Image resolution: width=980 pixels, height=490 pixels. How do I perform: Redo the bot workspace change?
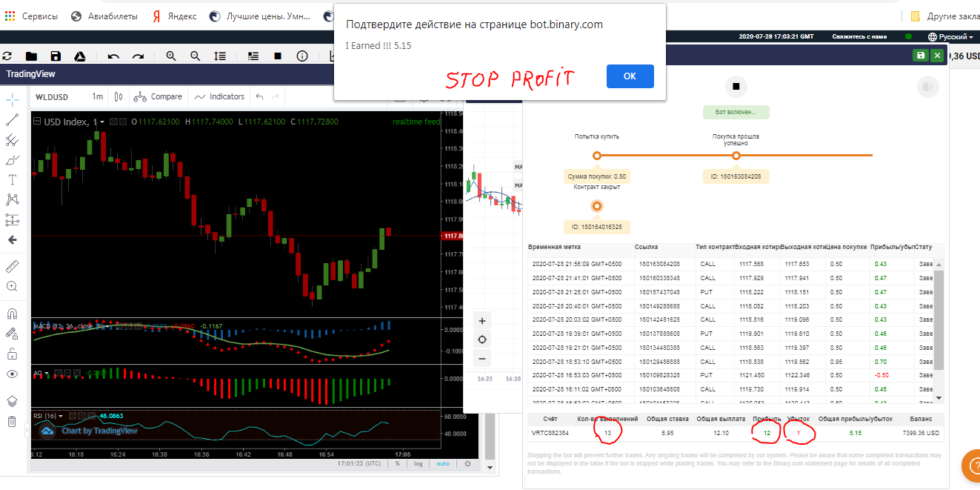(x=138, y=56)
